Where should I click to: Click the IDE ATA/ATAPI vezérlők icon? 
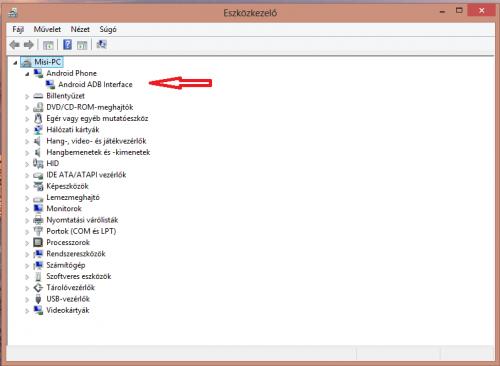[x=38, y=175]
